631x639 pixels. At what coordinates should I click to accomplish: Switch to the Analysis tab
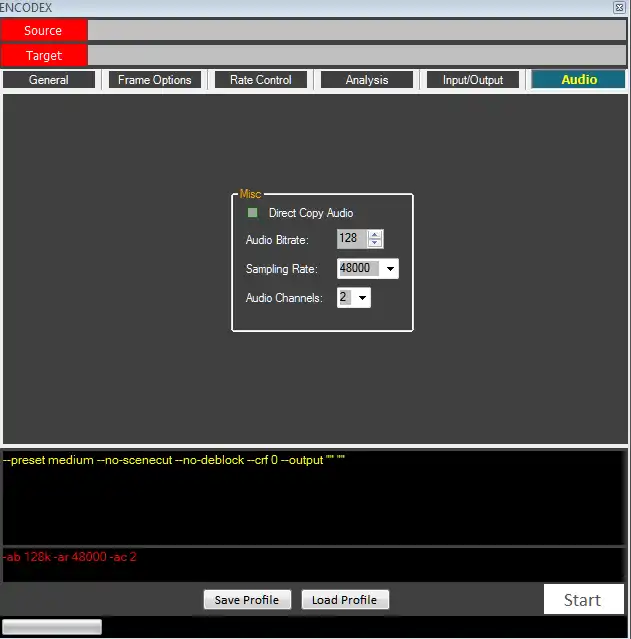[367, 80]
